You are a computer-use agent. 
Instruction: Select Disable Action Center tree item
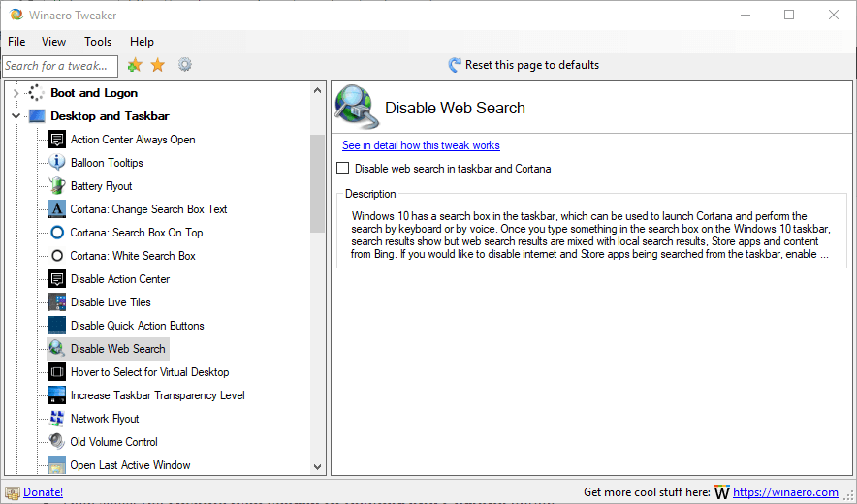click(x=120, y=279)
